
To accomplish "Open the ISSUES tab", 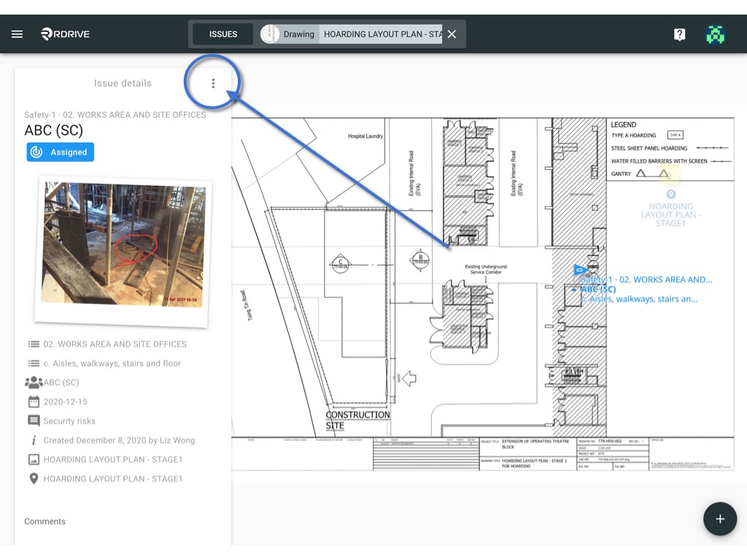I will pos(223,34).
